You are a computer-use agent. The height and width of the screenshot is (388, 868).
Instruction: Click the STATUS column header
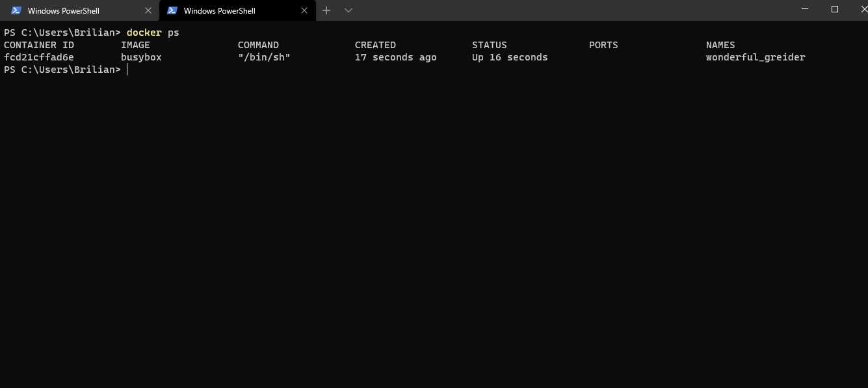pos(490,45)
